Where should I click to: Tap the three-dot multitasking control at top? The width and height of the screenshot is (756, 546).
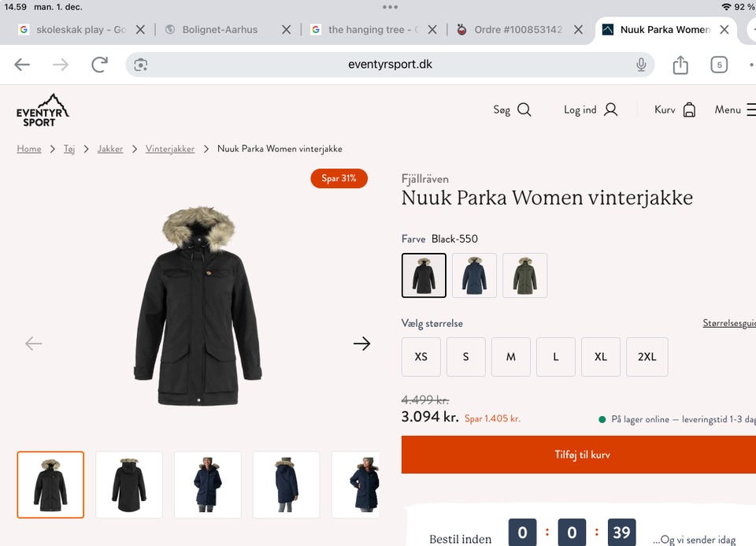(390, 7)
